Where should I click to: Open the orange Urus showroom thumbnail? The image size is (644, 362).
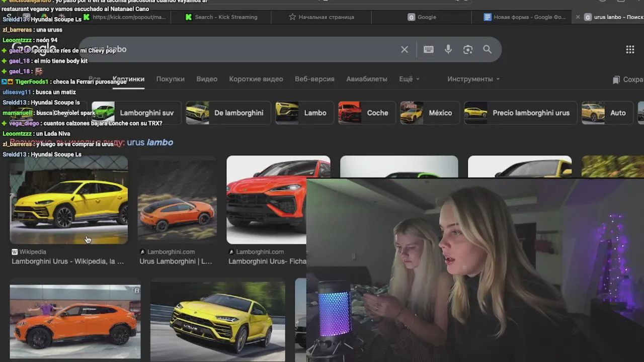[75, 322]
